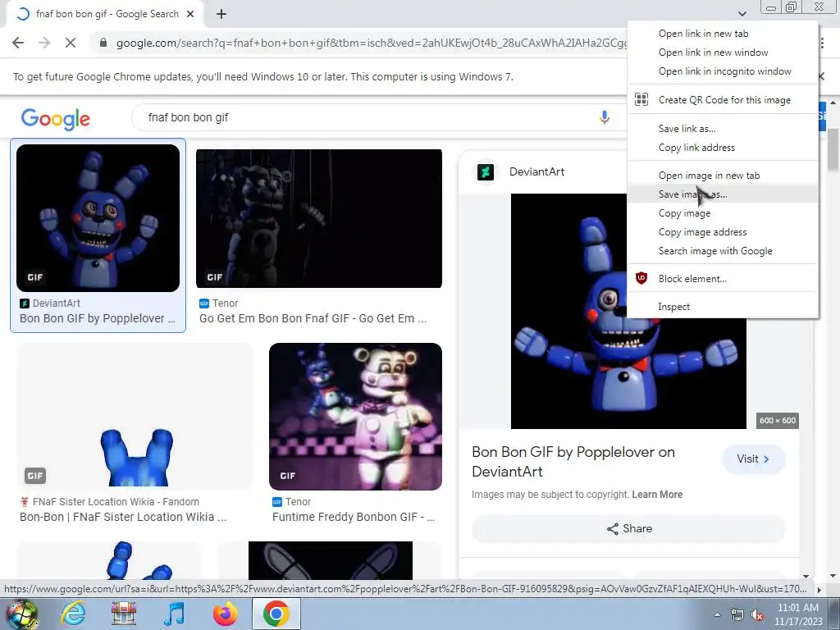Launch Firefox from taskbar
Screen dimensions: 840x630
point(225,614)
